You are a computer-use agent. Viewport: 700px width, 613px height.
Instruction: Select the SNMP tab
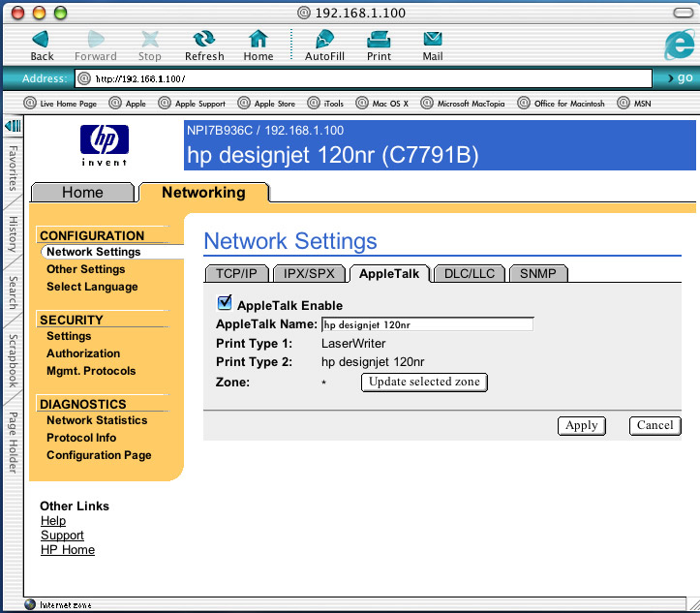pyautogui.click(x=537, y=274)
